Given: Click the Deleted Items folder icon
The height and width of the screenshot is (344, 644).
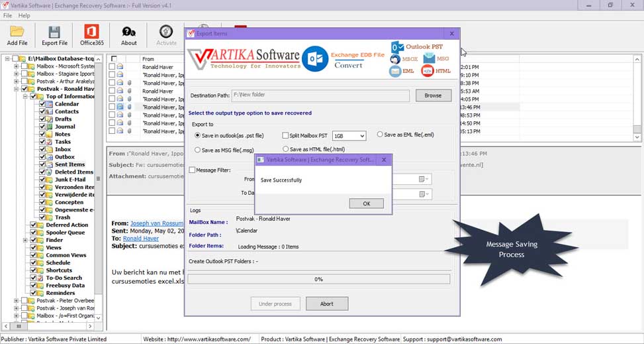Looking at the screenshot, I should pos(50,172).
